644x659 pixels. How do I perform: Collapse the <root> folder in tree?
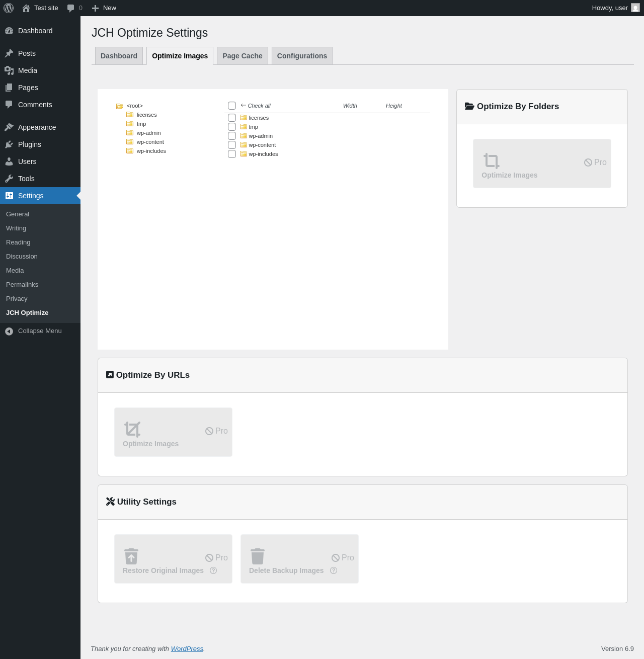[x=120, y=106]
